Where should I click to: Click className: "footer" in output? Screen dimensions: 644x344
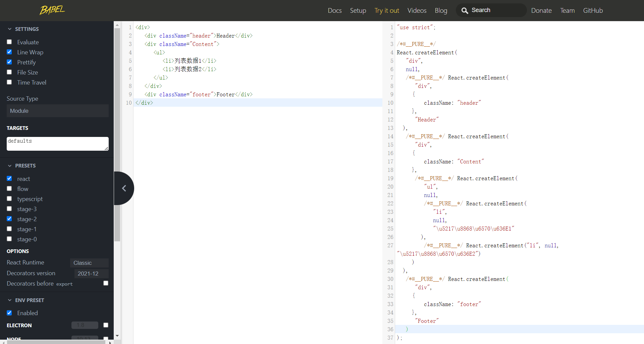tap(452, 304)
